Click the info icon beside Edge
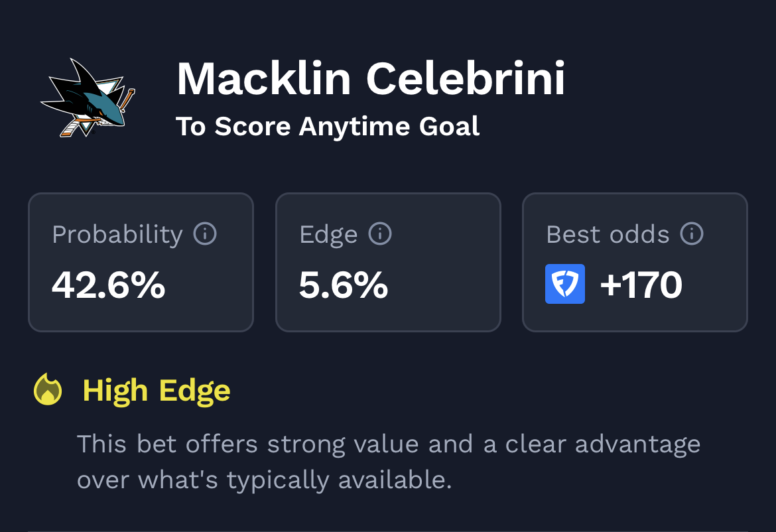 [380, 233]
